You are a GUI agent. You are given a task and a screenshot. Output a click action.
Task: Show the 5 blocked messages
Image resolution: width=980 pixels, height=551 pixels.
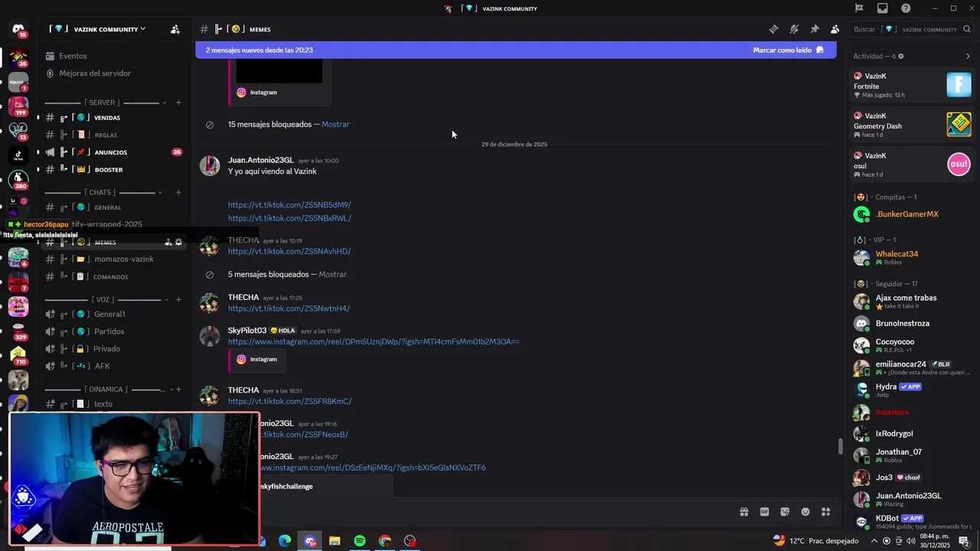[x=332, y=274]
